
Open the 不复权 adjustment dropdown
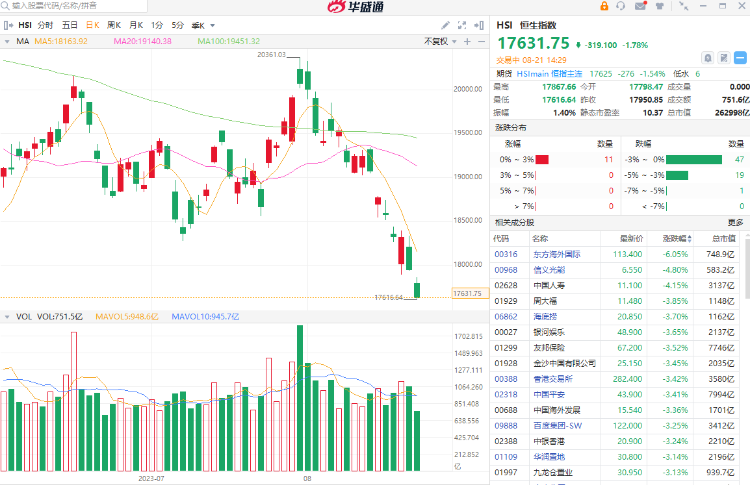pyautogui.click(x=438, y=41)
